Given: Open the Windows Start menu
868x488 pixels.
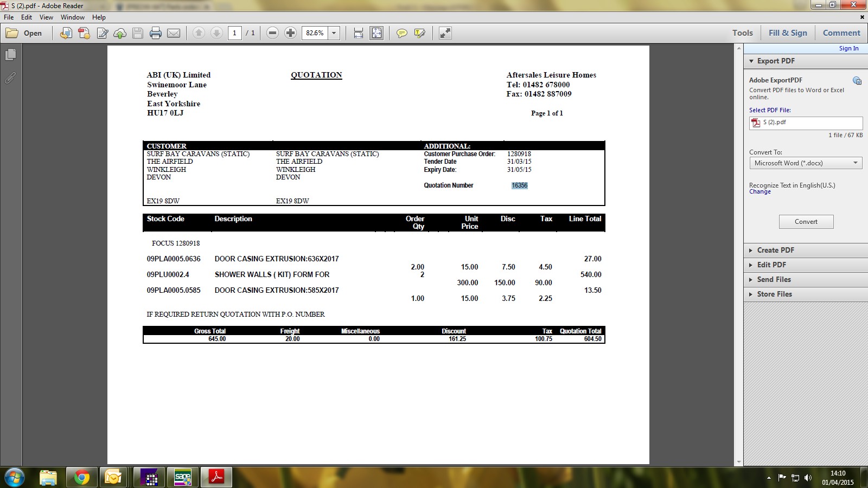Looking at the screenshot, I should [14, 477].
